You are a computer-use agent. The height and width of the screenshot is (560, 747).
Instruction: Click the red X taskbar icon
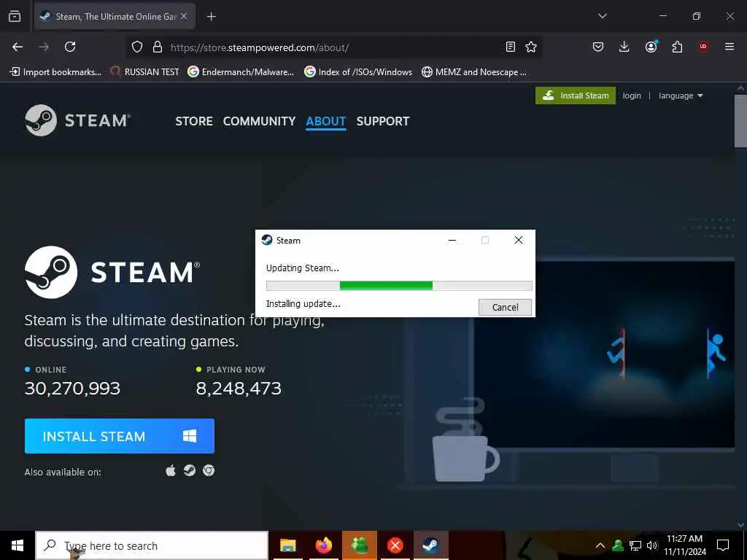(395, 545)
